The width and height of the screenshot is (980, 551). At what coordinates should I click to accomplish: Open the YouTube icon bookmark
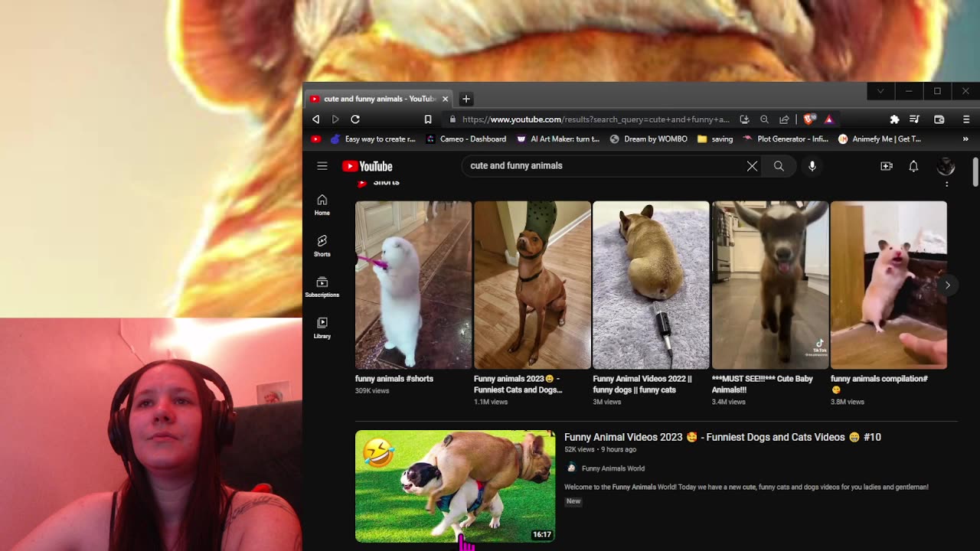click(x=315, y=139)
